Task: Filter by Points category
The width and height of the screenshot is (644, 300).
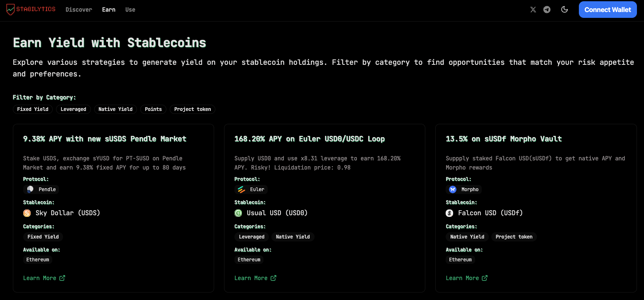Action: point(153,109)
